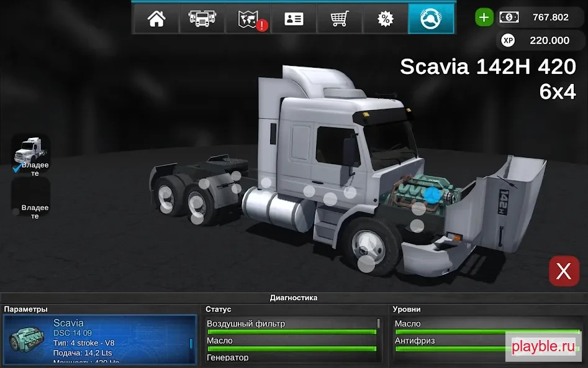Click the Scavia 142H 420 truck title

(x=488, y=79)
